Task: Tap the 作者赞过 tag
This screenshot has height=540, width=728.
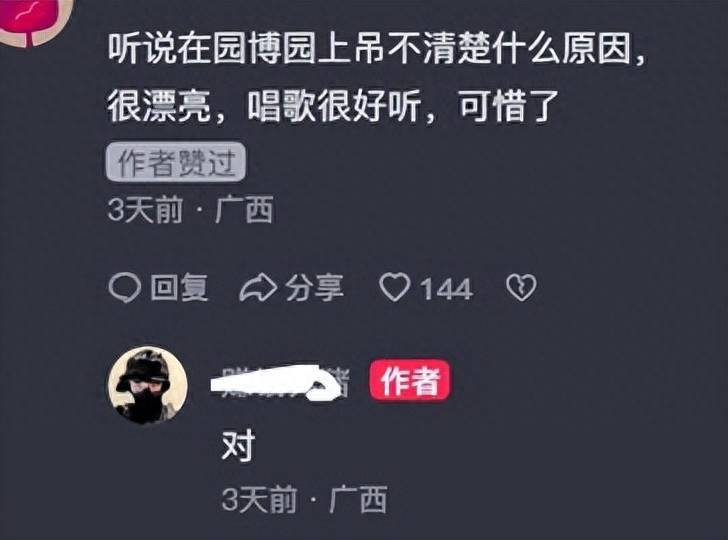Action: point(176,162)
